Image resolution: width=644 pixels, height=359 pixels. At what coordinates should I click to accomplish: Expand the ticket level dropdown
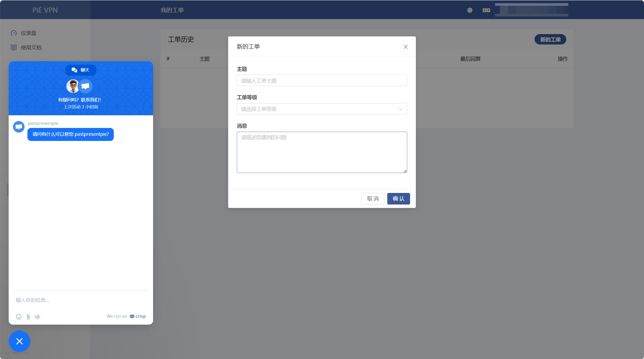point(318,109)
